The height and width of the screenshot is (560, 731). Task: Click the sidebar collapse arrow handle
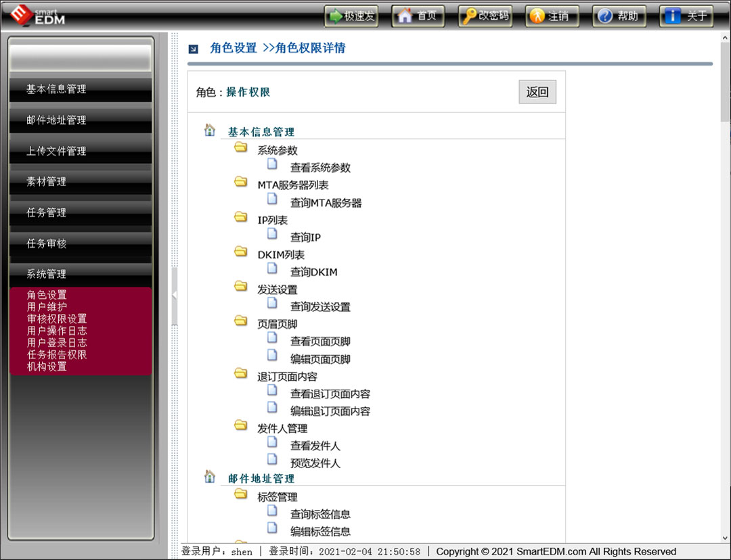[175, 296]
